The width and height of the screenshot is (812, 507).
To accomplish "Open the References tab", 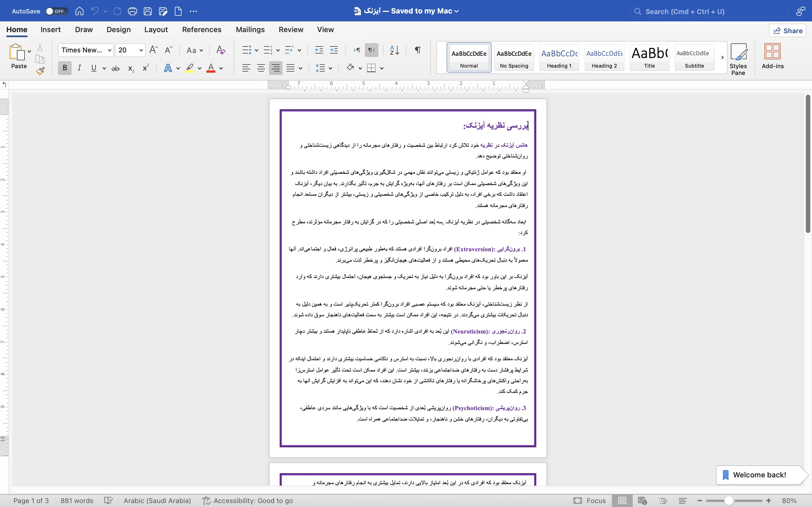I will coord(201,30).
